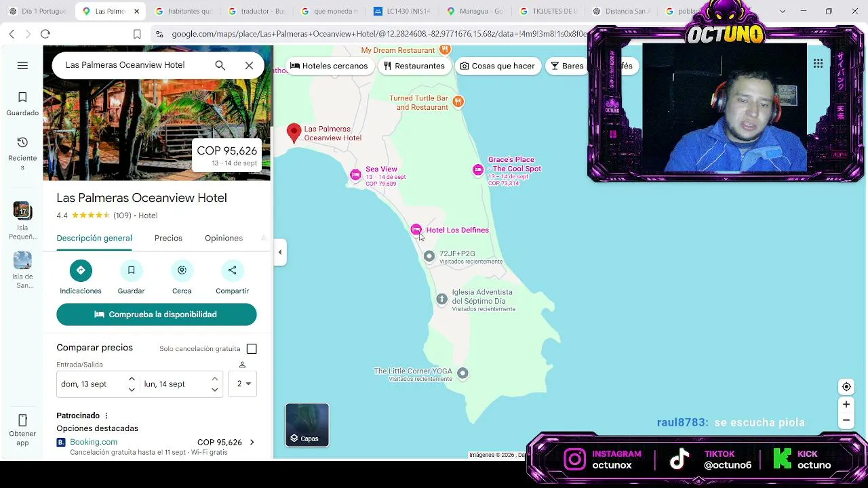Switch to the Precios tab
Viewport: 868px width, 488px height.
coord(168,238)
